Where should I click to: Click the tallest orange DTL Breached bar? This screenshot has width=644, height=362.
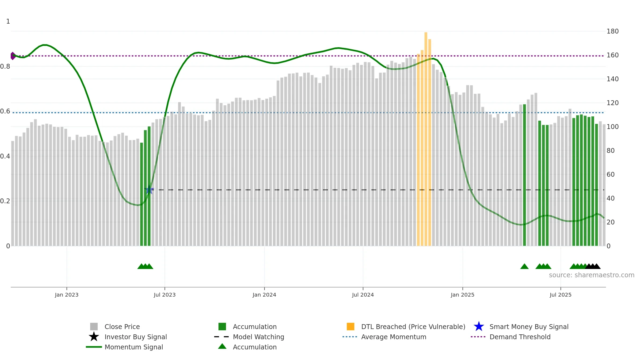(x=426, y=139)
